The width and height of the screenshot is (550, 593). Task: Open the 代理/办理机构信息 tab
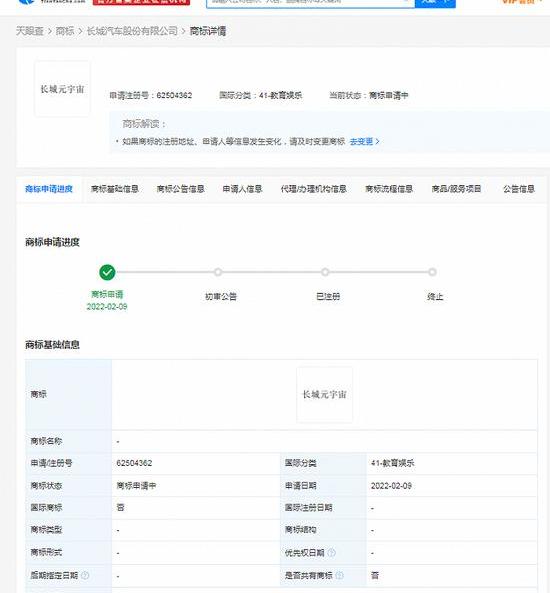click(x=314, y=189)
